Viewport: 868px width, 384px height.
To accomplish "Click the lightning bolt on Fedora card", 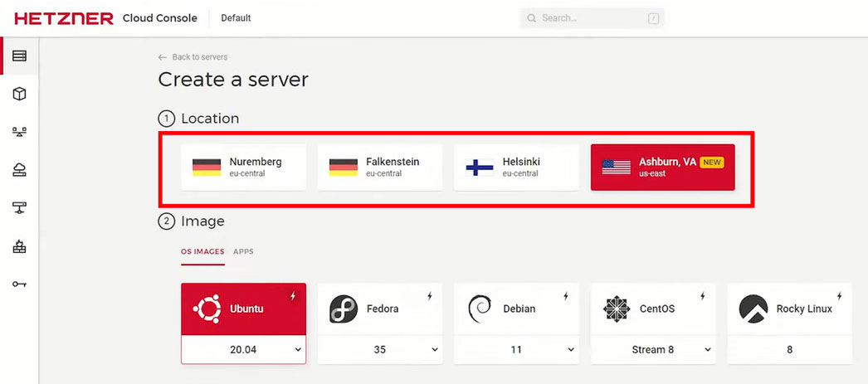I will (430, 296).
